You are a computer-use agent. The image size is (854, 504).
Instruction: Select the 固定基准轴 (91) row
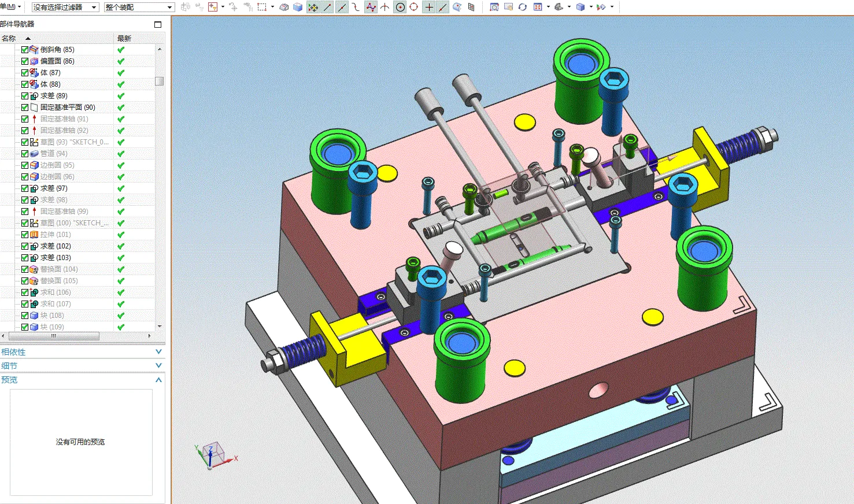point(77,119)
